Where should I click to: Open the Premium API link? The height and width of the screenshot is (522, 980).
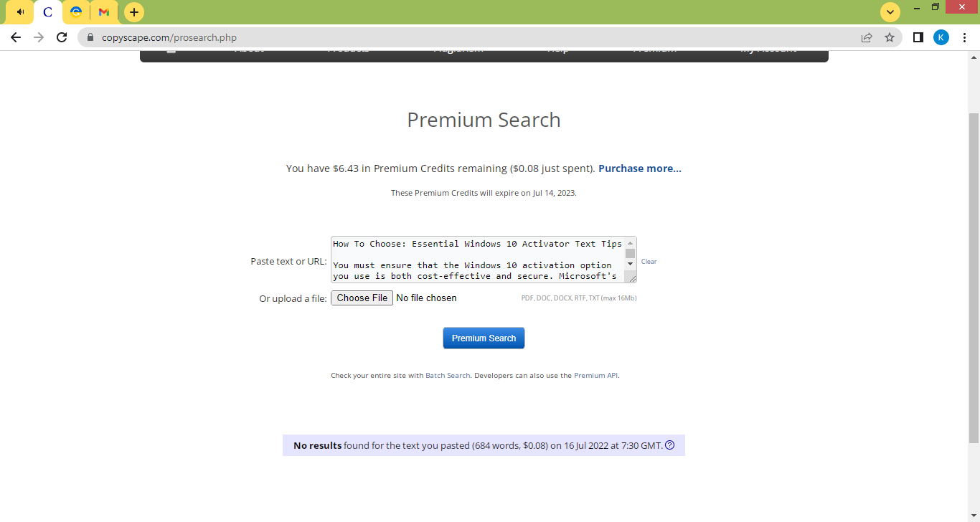pos(595,375)
